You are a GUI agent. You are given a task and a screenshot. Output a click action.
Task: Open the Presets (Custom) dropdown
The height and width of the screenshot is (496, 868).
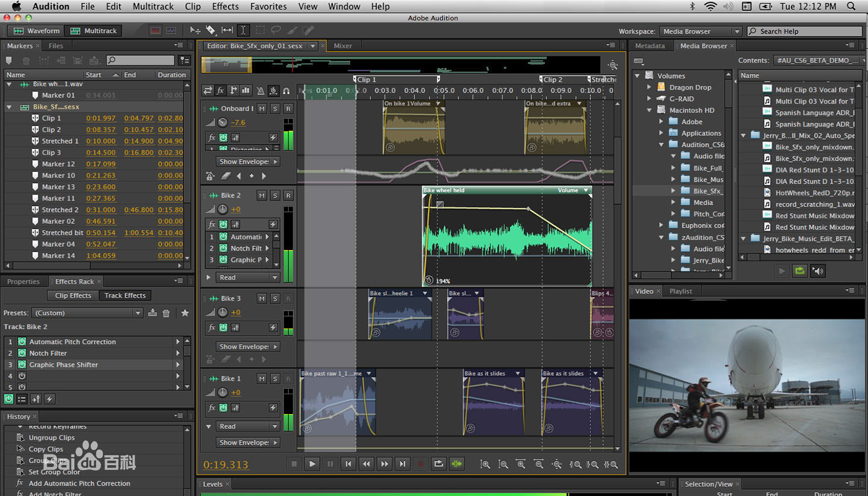click(87, 313)
